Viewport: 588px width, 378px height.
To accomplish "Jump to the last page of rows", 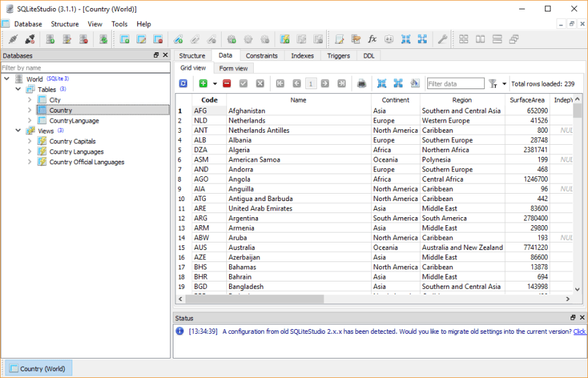I will tap(342, 84).
